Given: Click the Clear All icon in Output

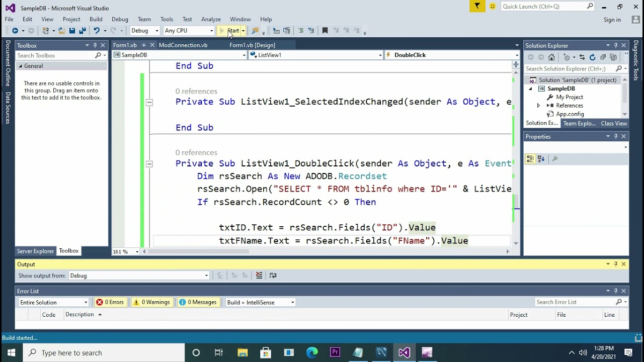Looking at the screenshot, I should [259, 276].
